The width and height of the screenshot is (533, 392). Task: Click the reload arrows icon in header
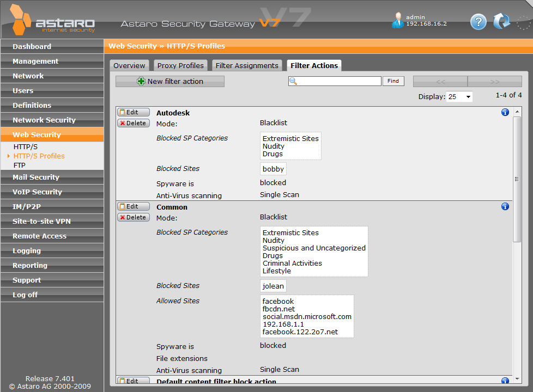pos(501,22)
